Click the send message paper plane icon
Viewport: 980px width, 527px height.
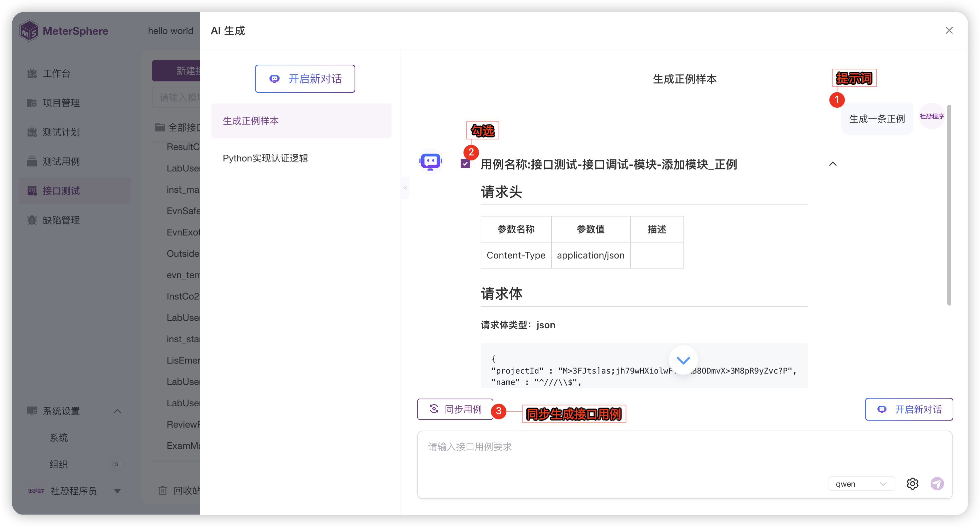tap(937, 484)
